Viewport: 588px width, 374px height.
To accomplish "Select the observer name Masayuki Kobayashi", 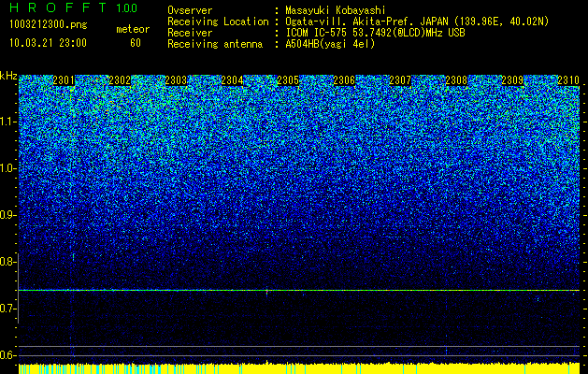I will tap(336, 10).
